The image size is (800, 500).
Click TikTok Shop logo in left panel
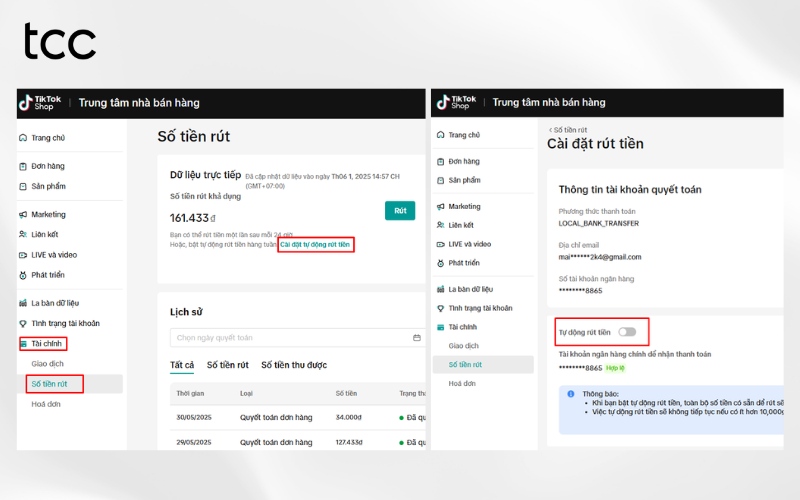tap(40, 103)
